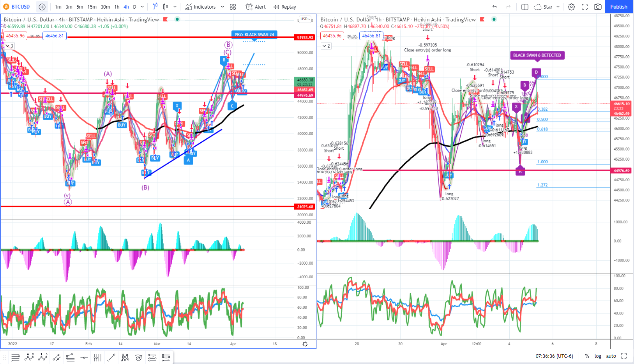The image size is (634, 364).
Task: Open the Indicators dialog
Action: (201, 7)
